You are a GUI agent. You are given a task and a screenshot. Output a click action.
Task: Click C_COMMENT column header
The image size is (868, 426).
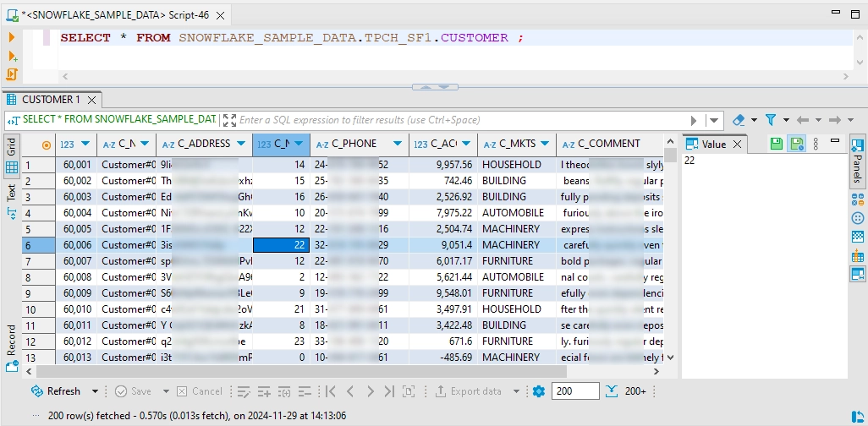point(609,144)
